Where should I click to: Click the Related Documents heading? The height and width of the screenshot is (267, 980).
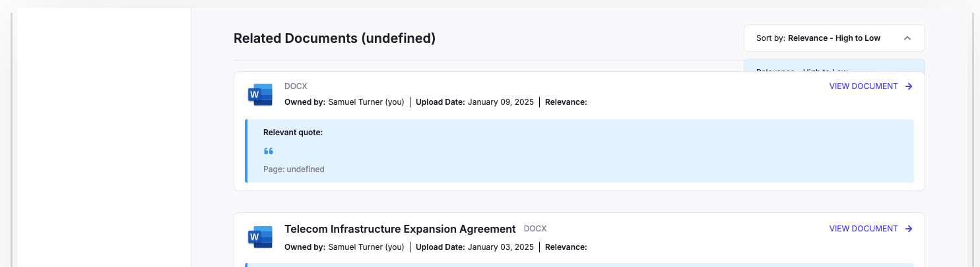(x=335, y=38)
